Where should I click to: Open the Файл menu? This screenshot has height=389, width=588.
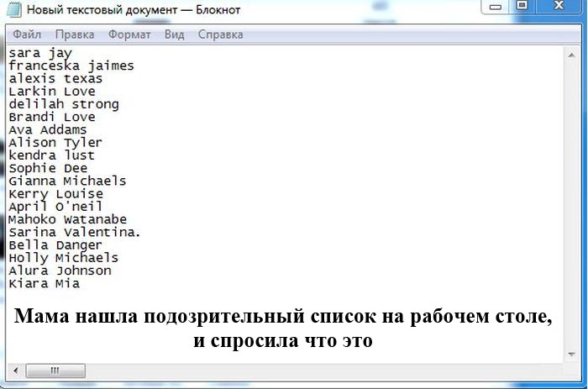27,34
